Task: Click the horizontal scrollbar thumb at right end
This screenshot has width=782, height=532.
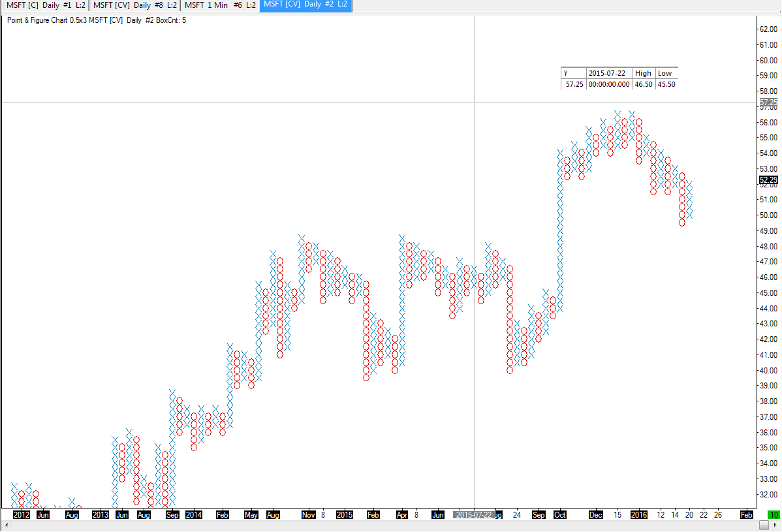Action: pos(764,525)
